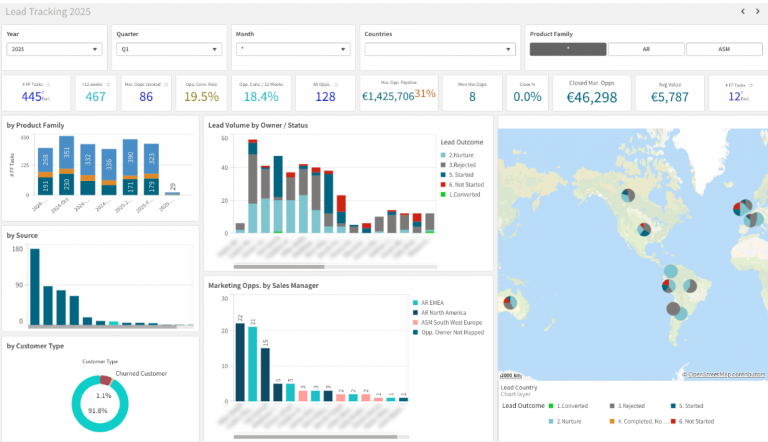
Task: Click the €5,787 Avg Value figure
Action: (x=670, y=98)
